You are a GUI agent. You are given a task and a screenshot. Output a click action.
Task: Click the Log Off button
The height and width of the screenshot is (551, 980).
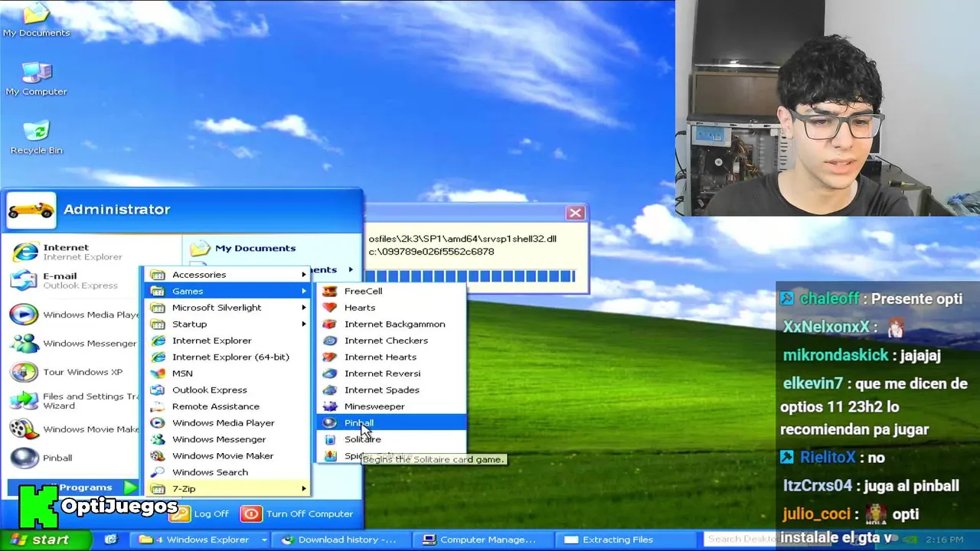click(201, 514)
